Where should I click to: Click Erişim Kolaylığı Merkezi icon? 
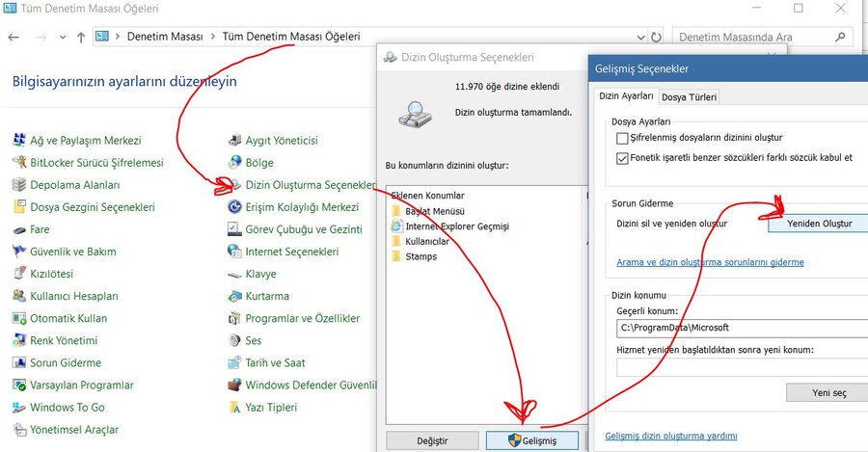click(234, 207)
